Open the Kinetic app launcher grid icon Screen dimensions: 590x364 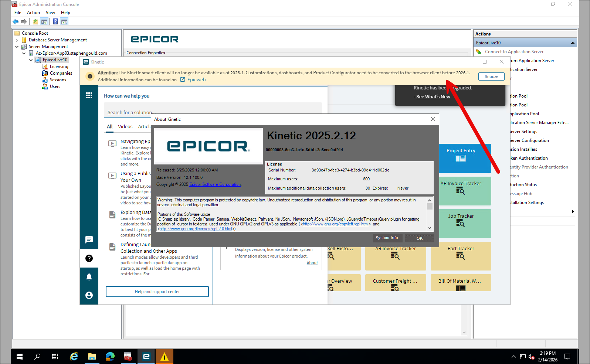89,96
